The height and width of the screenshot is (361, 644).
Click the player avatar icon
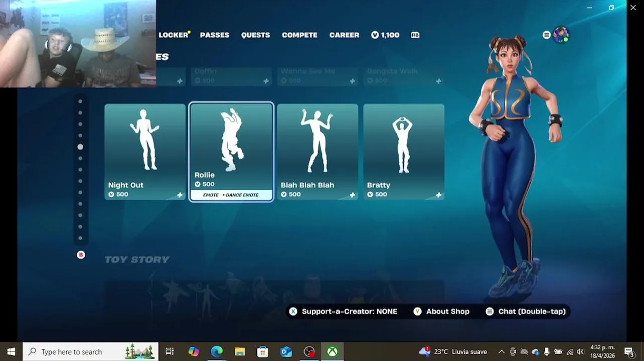click(561, 35)
